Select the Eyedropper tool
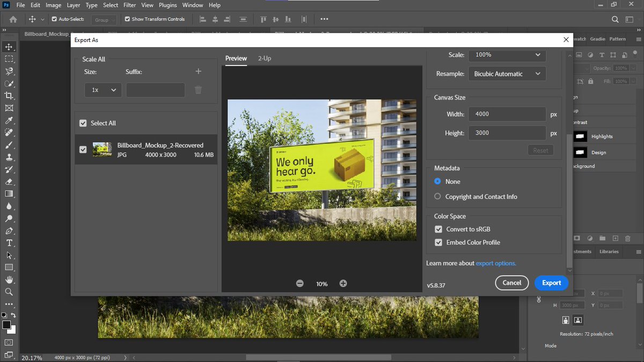This screenshot has height=362, width=644. (9, 120)
